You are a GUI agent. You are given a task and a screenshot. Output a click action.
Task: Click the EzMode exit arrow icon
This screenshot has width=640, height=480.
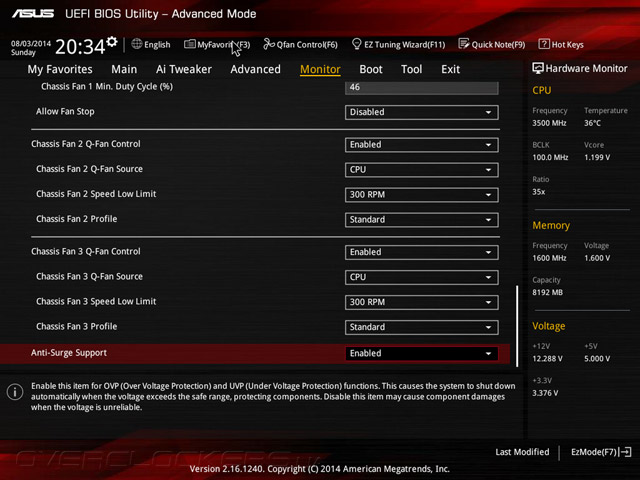click(625, 452)
